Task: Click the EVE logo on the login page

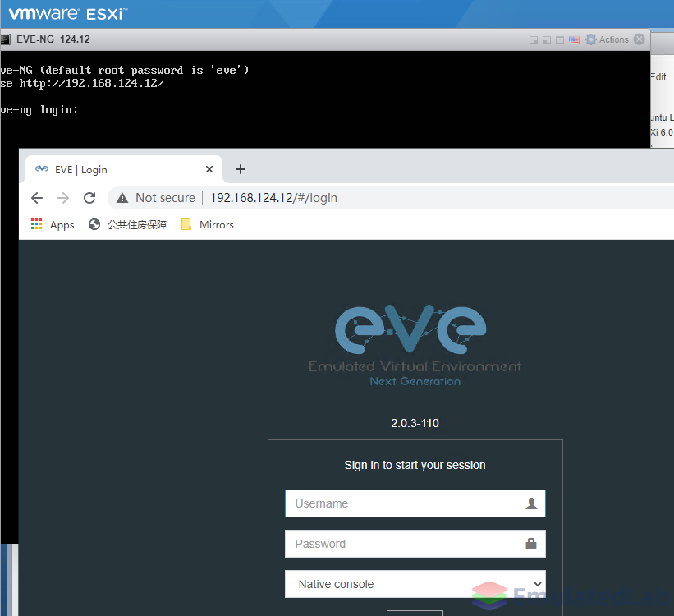Action: pos(415,345)
